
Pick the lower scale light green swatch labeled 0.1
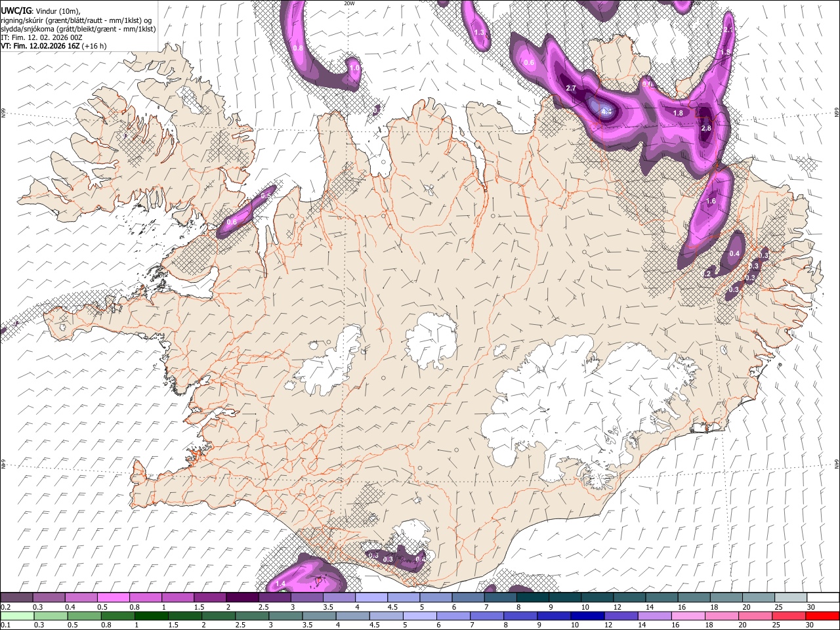point(16,616)
